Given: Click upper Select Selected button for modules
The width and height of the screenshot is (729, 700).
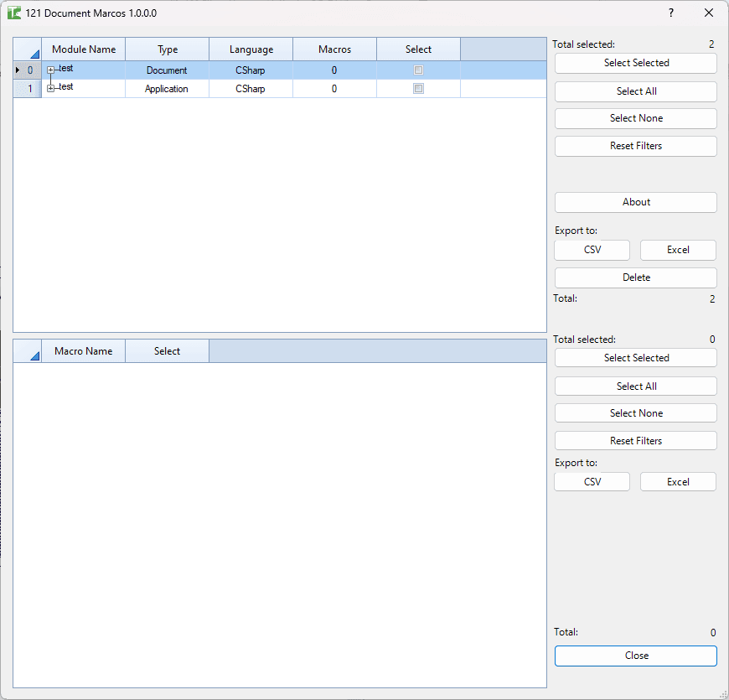Looking at the screenshot, I should coord(635,63).
